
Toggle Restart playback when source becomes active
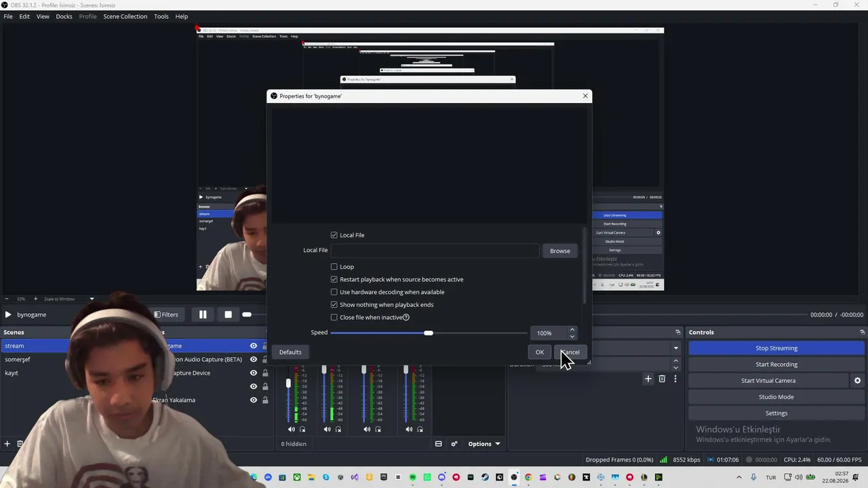[334, 279]
